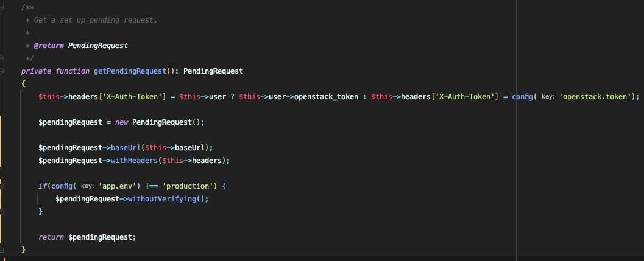Click the 'key:' hint before 'openstack.token'
The height and width of the screenshot is (261, 644).
click(547, 97)
